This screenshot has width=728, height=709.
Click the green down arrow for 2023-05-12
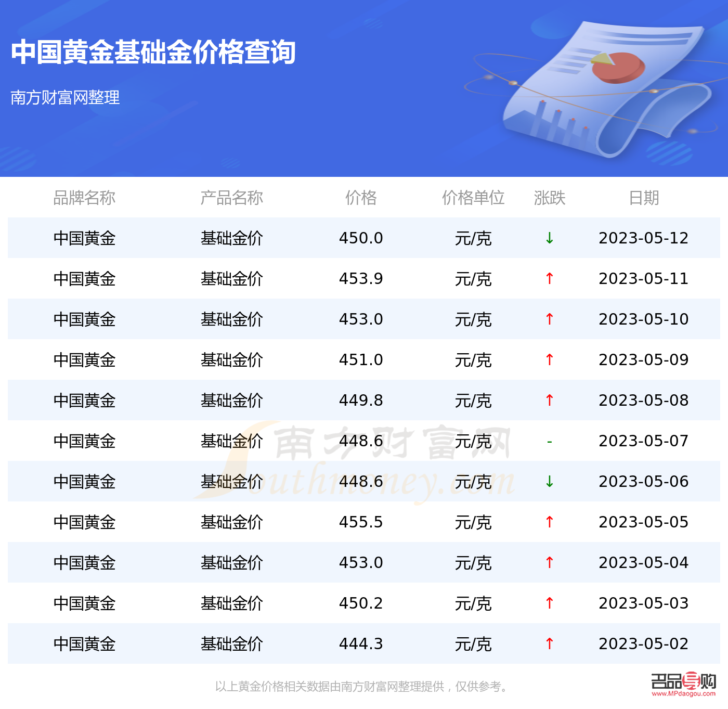point(549,238)
